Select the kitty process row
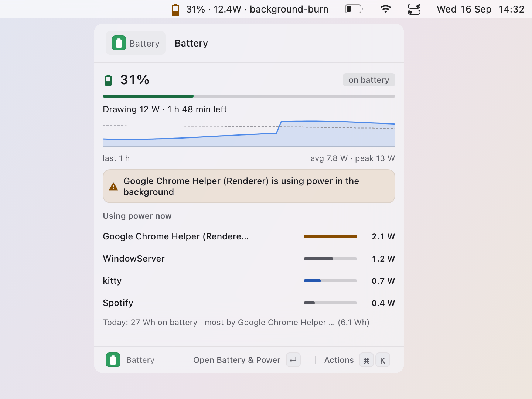Viewport: 532px width, 399px height. [249, 281]
